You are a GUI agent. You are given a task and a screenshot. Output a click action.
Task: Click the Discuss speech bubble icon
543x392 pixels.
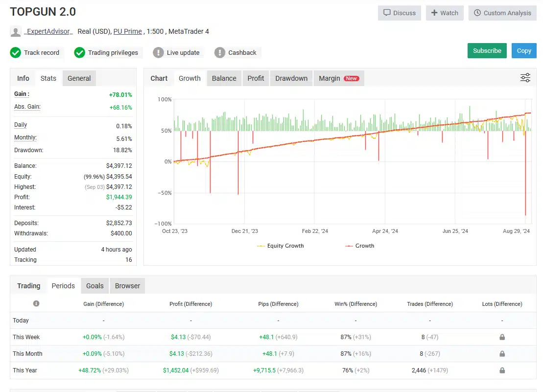click(x=387, y=13)
